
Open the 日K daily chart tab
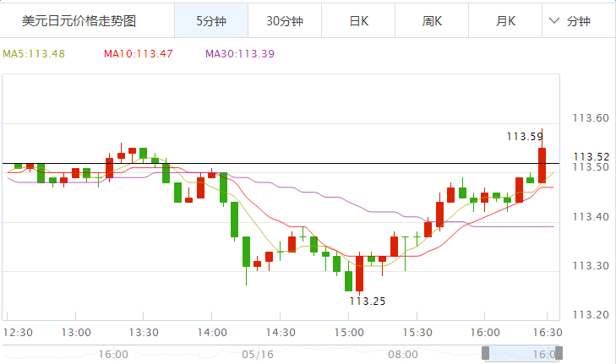coord(358,21)
